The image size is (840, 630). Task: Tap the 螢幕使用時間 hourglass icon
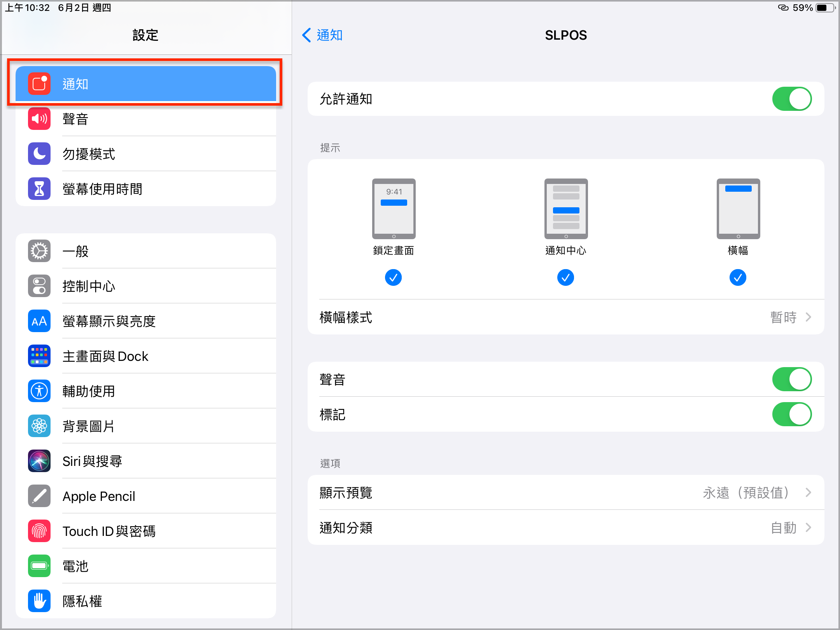click(39, 189)
